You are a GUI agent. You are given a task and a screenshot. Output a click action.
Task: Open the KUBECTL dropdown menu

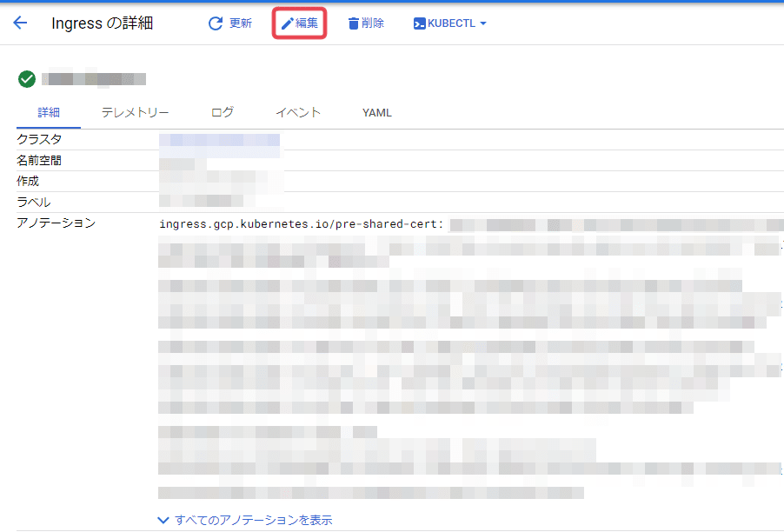click(x=450, y=23)
